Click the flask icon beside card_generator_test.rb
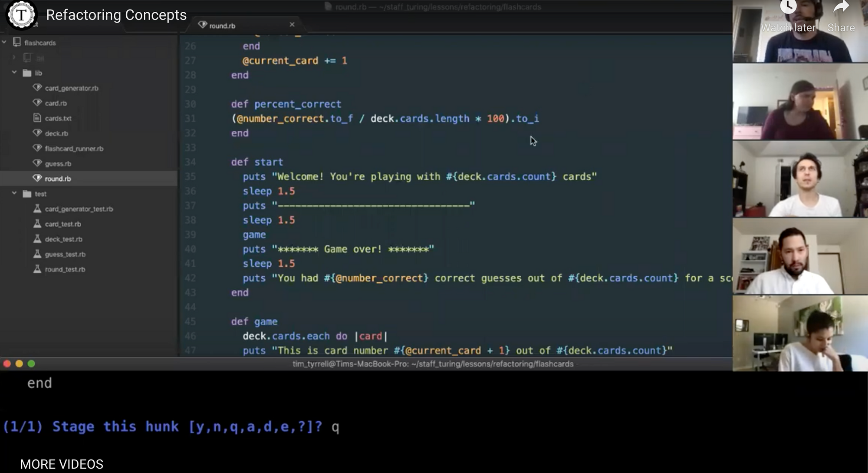Viewport: 868px width, 473px height. point(37,208)
